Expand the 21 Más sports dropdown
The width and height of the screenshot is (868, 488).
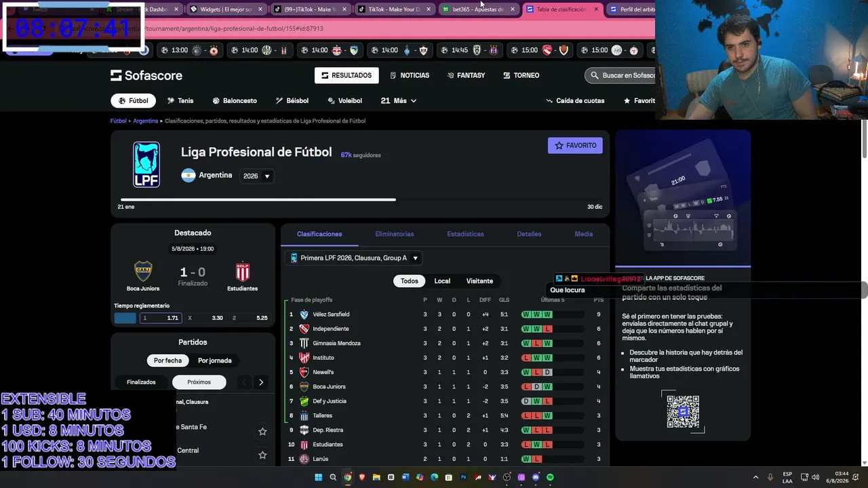pyautogui.click(x=399, y=100)
